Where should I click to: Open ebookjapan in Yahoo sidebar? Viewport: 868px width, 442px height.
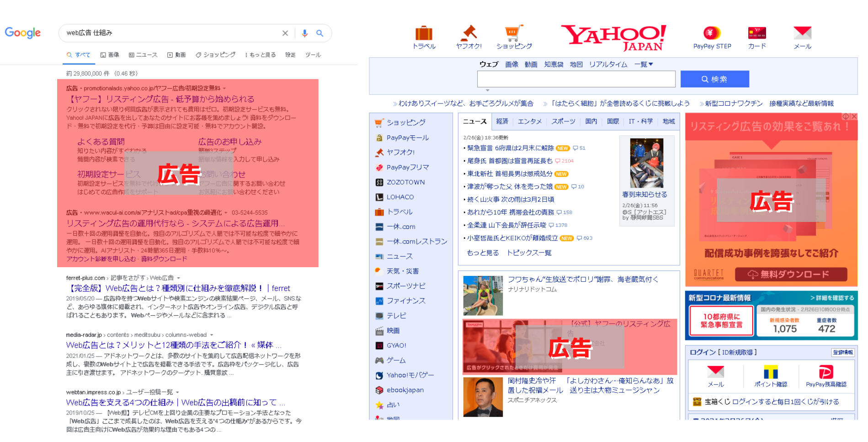[x=405, y=390]
